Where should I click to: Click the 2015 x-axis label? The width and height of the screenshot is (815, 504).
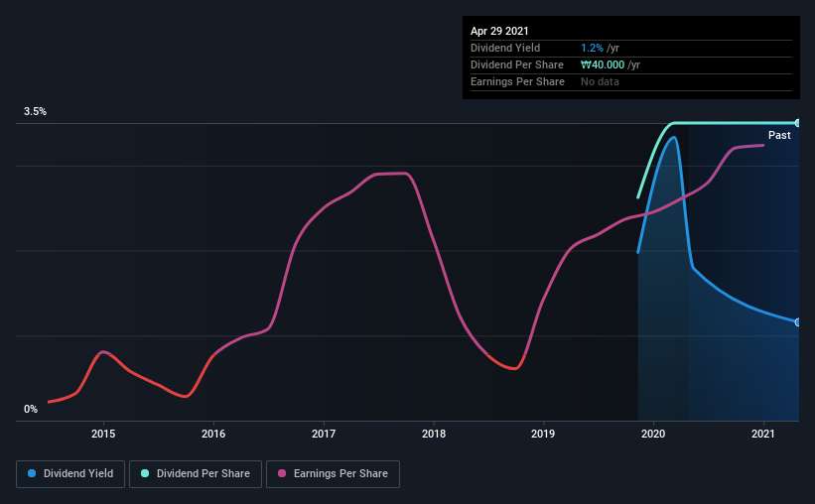point(103,434)
